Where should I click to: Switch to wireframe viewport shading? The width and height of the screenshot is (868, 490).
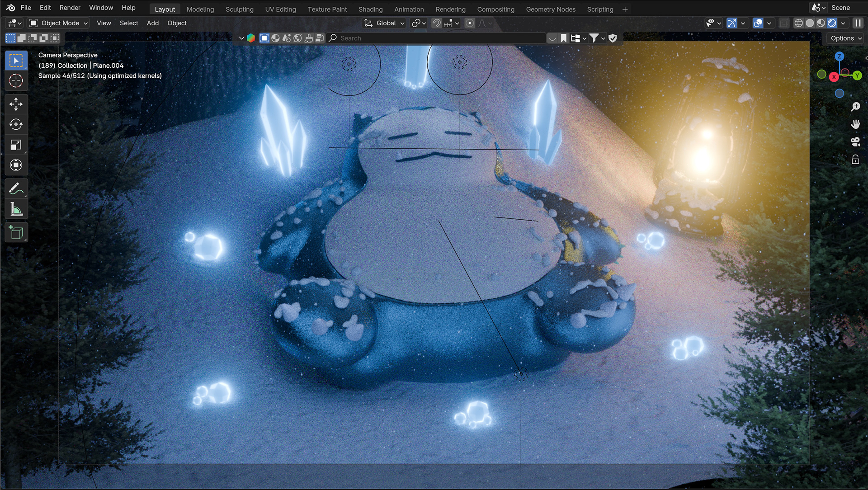[798, 23]
